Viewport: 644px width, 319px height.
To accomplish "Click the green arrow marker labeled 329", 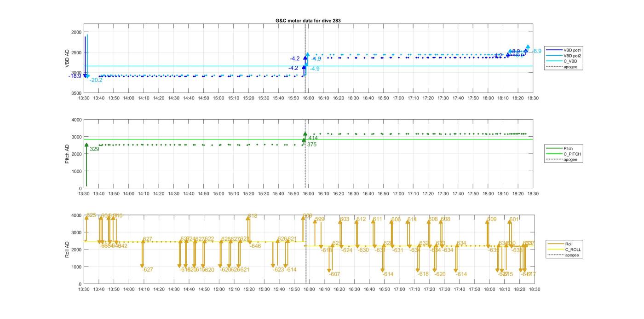I will (x=86, y=145).
